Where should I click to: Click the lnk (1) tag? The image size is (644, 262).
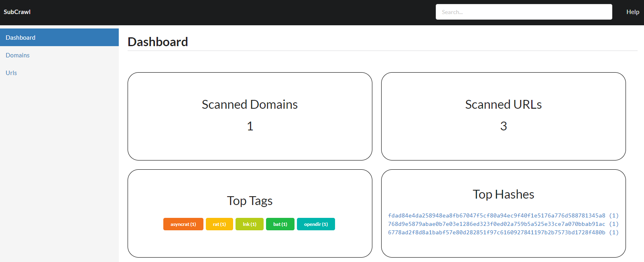[x=250, y=224]
